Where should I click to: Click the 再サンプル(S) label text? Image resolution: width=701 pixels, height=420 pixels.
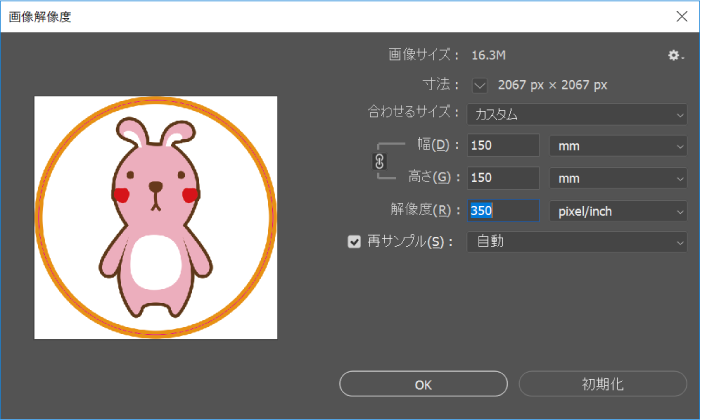point(410,242)
